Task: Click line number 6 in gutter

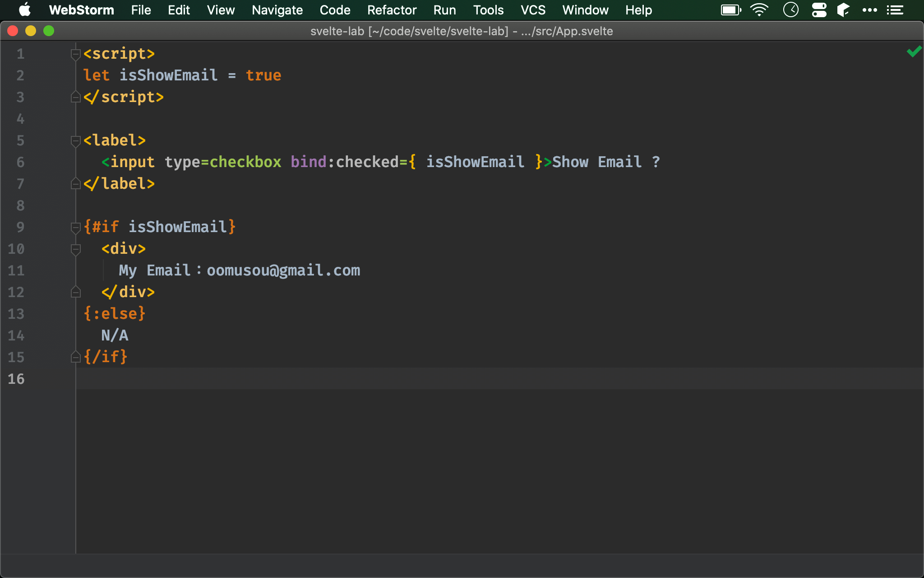Action: point(20,163)
